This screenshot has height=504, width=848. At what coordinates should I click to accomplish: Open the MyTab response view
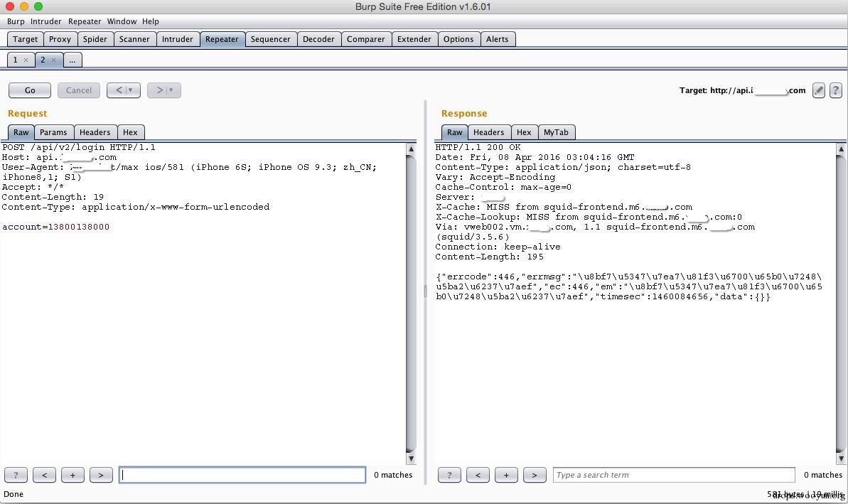point(556,132)
